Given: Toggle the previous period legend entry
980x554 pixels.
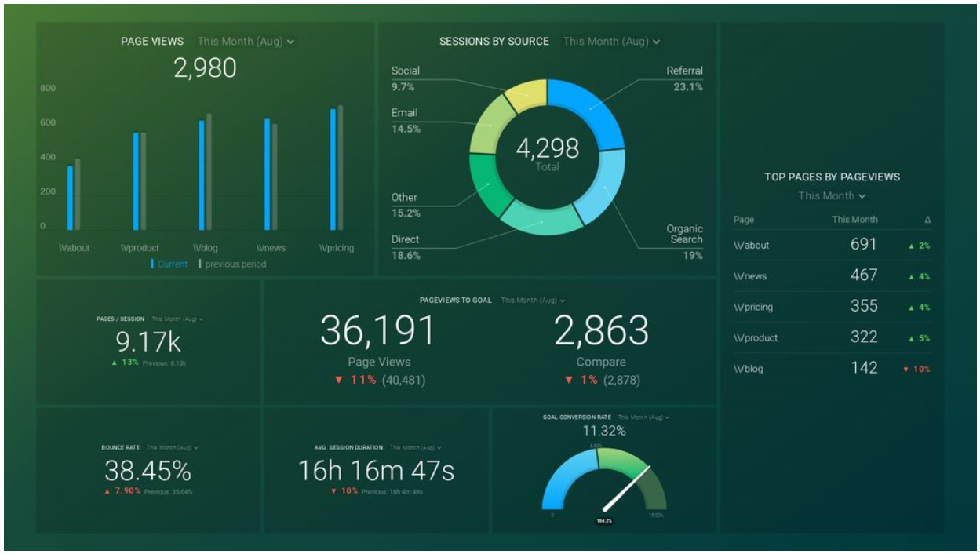Looking at the screenshot, I should 232,264.
